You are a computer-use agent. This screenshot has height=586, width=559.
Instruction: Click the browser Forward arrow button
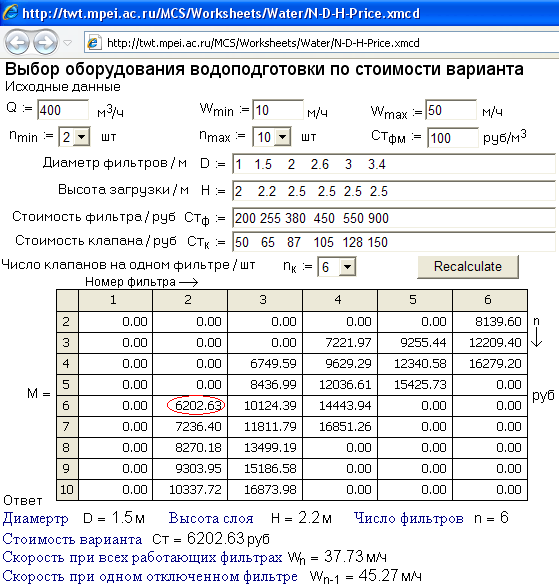tap(46, 42)
